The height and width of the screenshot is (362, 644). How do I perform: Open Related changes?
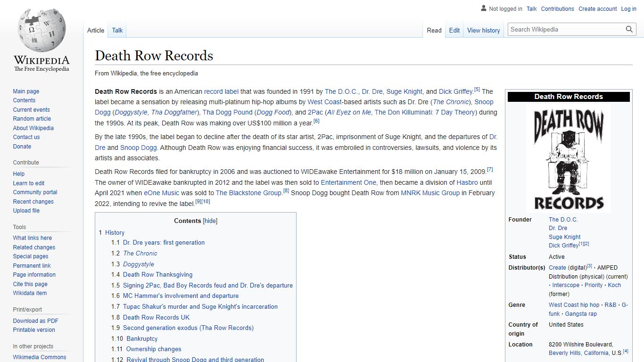tap(34, 247)
